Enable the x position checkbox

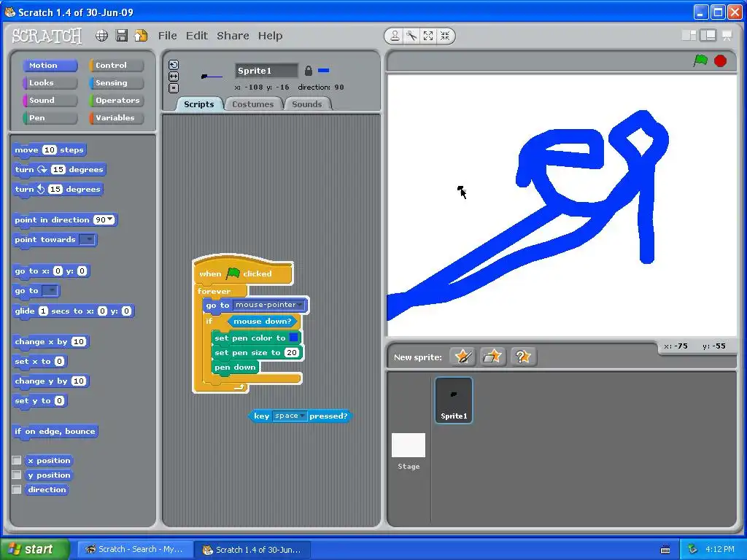click(17, 461)
